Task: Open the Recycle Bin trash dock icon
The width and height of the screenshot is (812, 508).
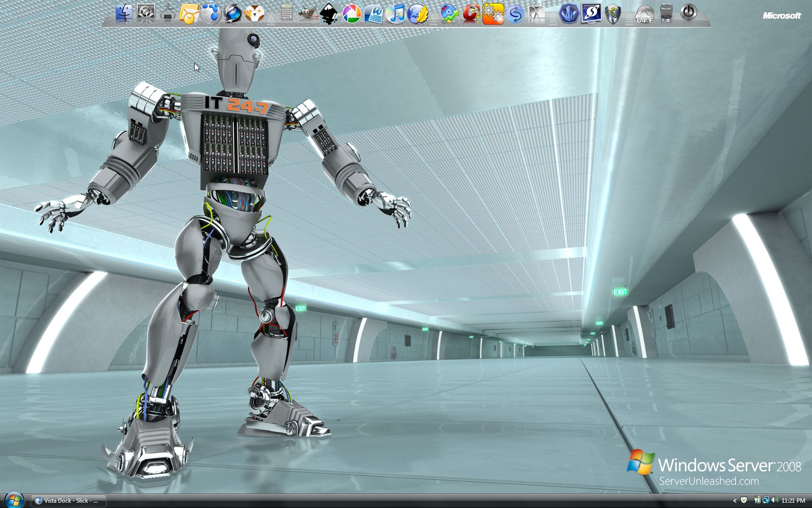Action: tap(667, 13)
